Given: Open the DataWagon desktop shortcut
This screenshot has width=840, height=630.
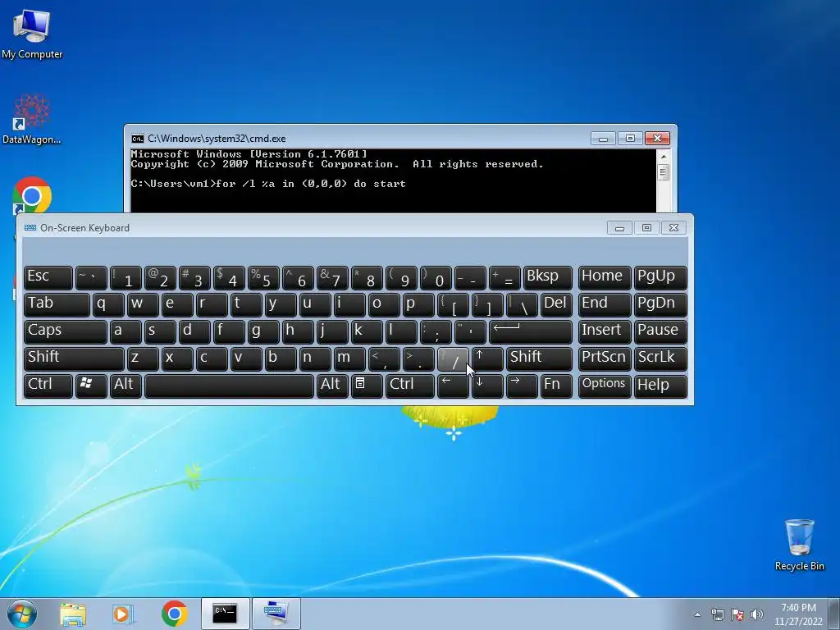Looking at the screenshot, I should (32, 119).
